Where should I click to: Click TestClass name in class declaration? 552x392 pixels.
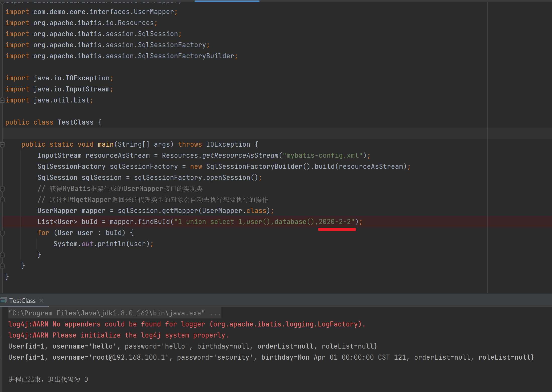75,122
